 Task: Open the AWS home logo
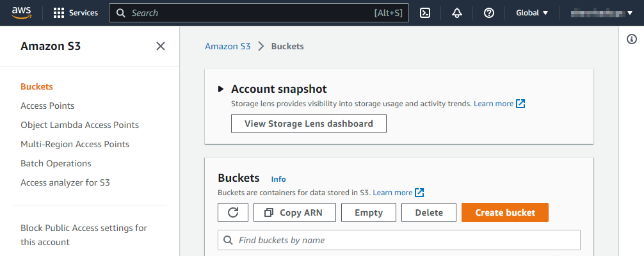21,13
